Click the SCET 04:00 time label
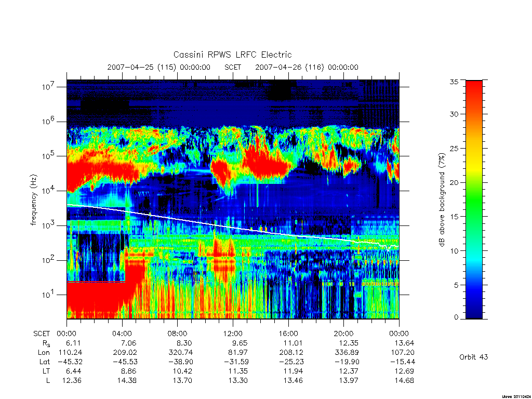532x399 pixels. tap(122, 334)
